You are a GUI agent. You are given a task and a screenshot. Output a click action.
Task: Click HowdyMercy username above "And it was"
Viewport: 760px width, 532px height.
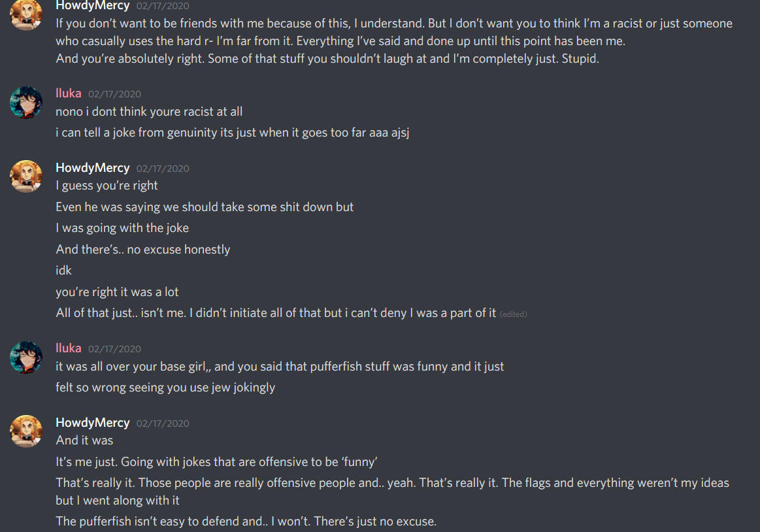pos(93,423)
